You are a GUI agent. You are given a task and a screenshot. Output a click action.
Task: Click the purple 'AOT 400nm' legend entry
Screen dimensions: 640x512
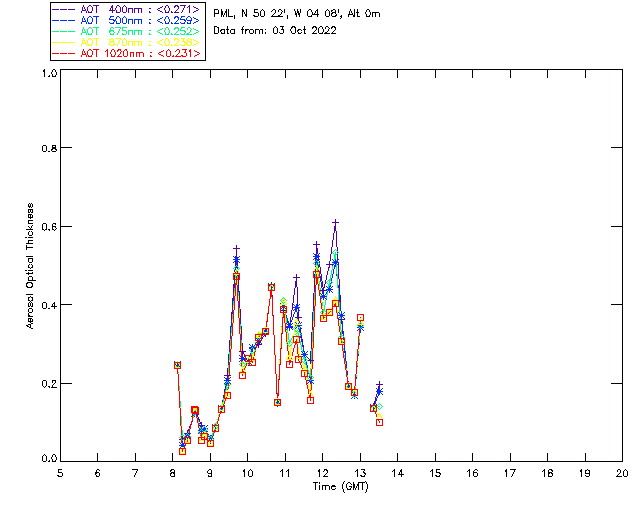tap(127, 9)
